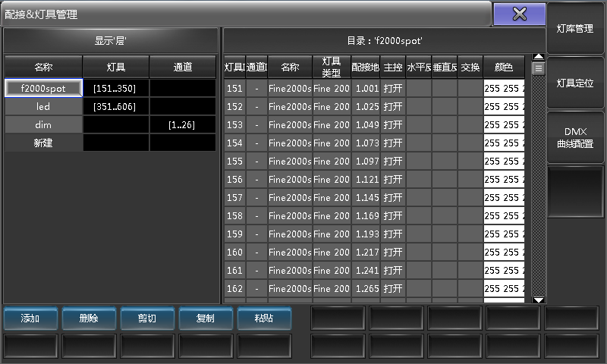Select fixture ID 151
Viewport: 607px width, 364px height.
coord(234,88)
